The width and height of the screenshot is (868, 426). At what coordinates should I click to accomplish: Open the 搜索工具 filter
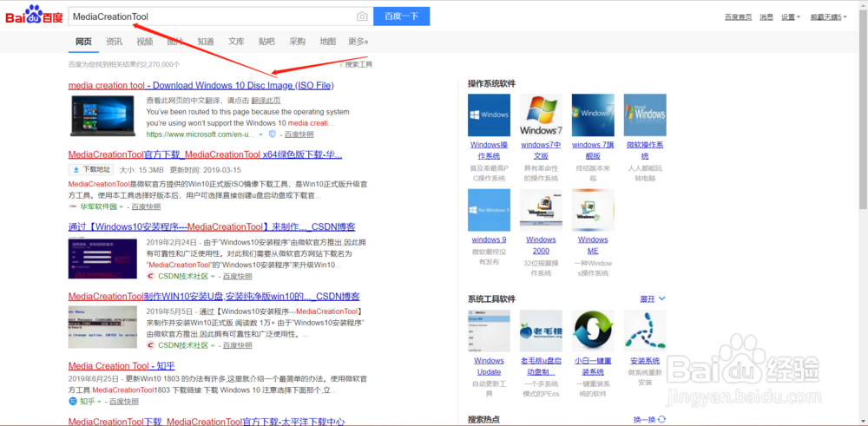tap(355, 64)
